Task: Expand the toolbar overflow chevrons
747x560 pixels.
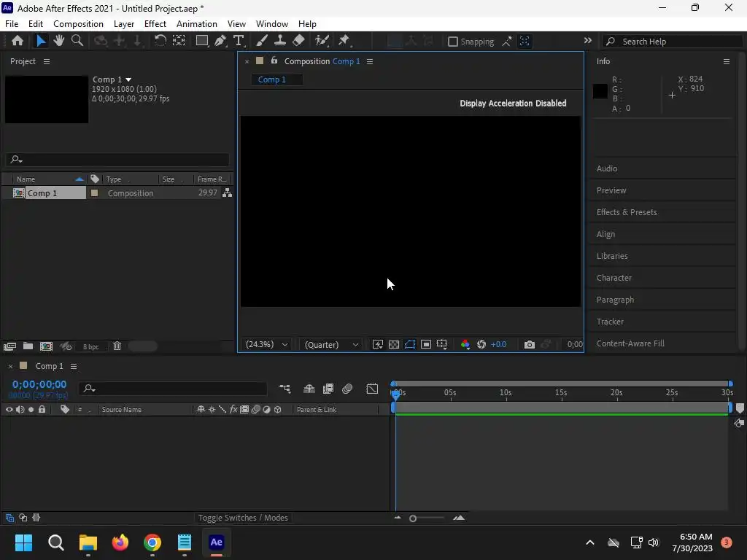Action: (x=588, y=41)
